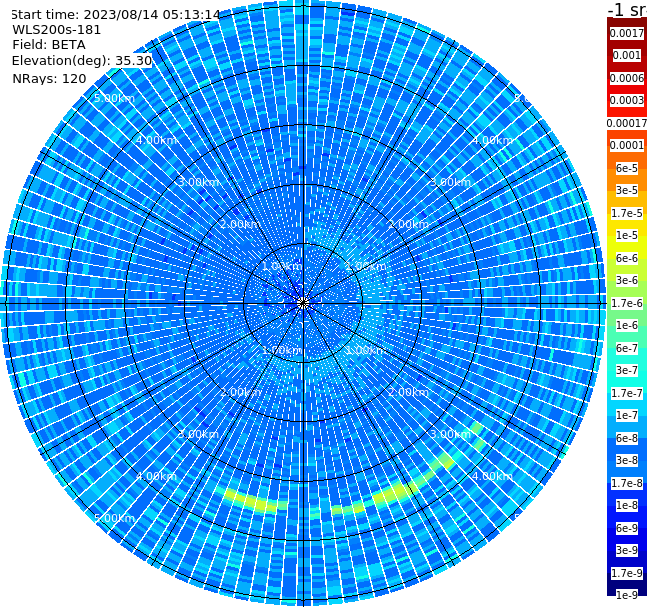Image resolution: width=647 pixels, height=607 pixels.
Task: Click the northeast 3.00km range ring label
Action: 450,182
